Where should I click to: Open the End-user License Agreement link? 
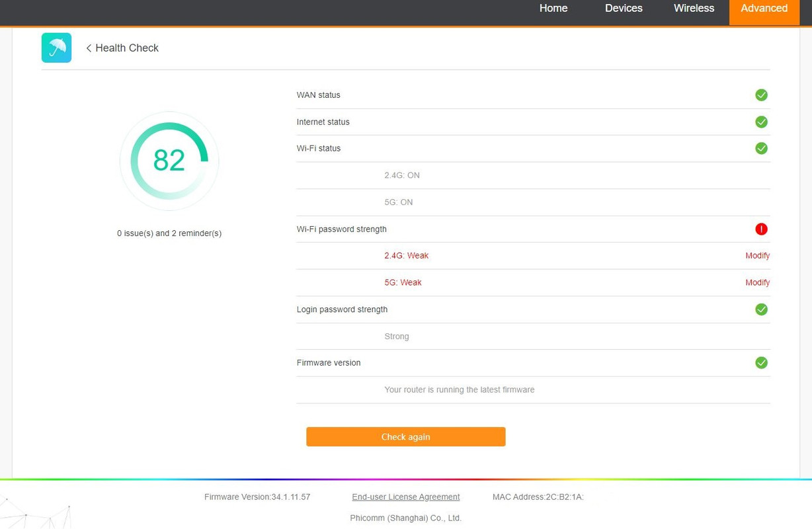tap(406, 497)
